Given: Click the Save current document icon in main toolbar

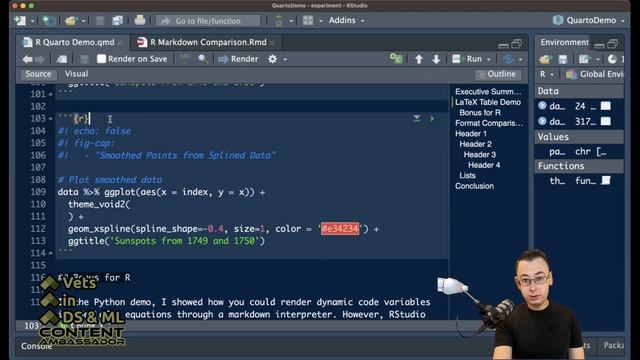Looking at the screenshot, I should pyautogui.click(x=100, y=20).
